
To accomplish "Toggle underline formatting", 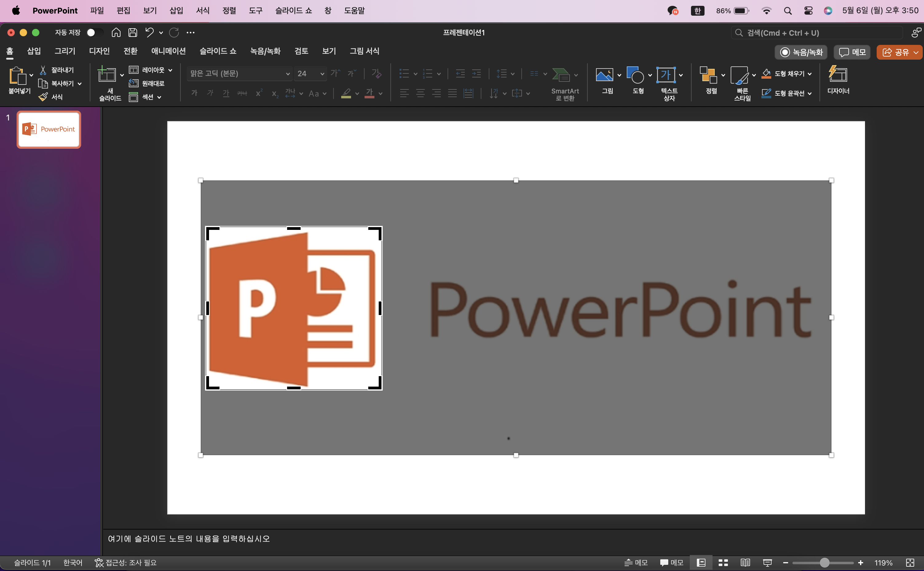I will tap(226, 93).
